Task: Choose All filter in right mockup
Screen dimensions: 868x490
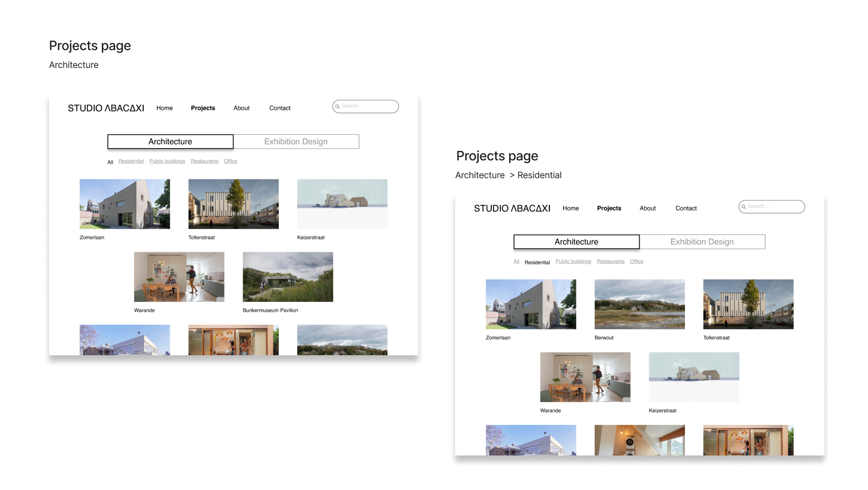Action: tap(516, 262)
